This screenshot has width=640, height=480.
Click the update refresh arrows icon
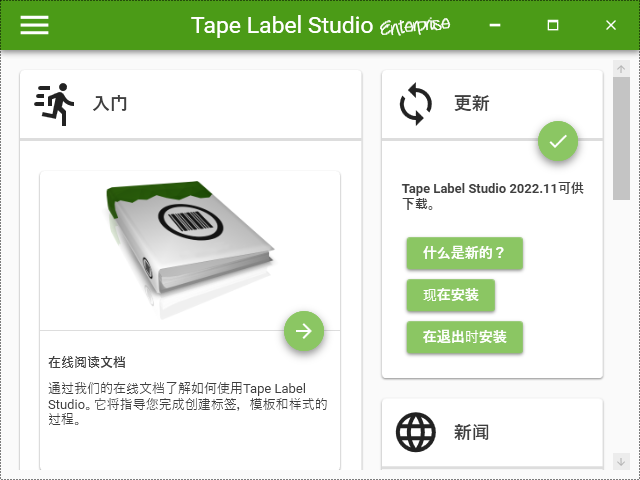416,104
